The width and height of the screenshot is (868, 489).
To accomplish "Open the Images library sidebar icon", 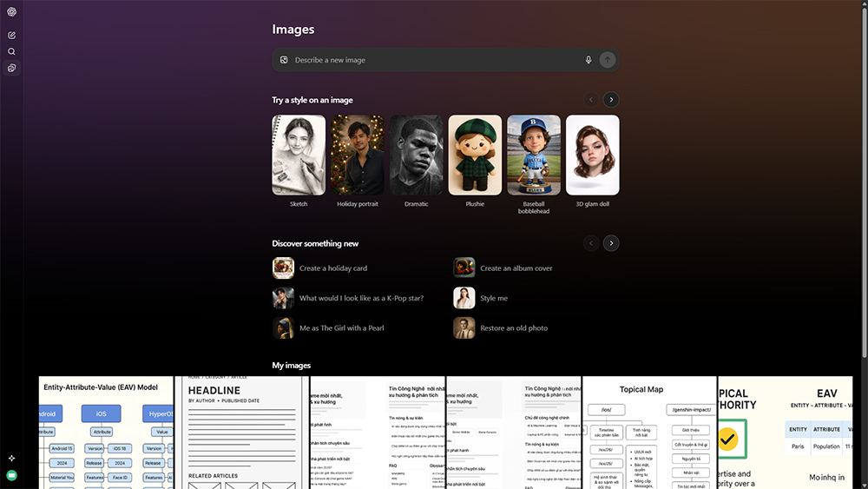I will coord(11,68).
